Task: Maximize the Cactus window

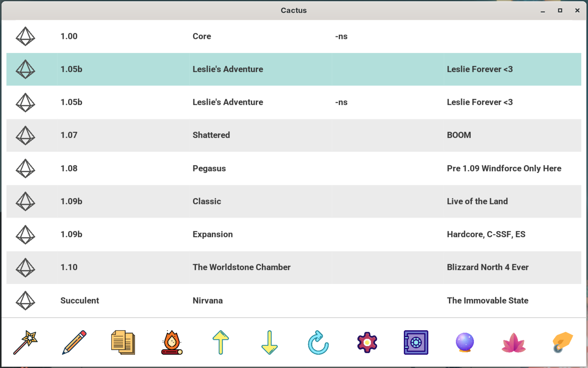Action: point(560,10)
